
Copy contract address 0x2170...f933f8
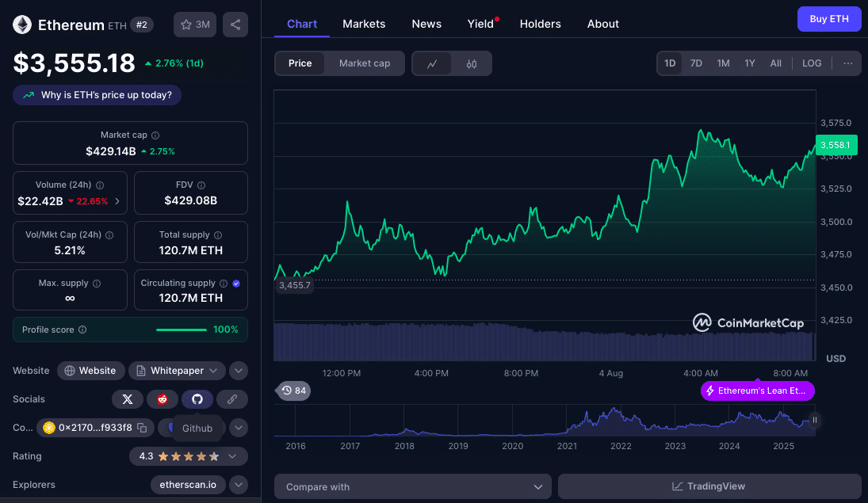click(142, 428)
